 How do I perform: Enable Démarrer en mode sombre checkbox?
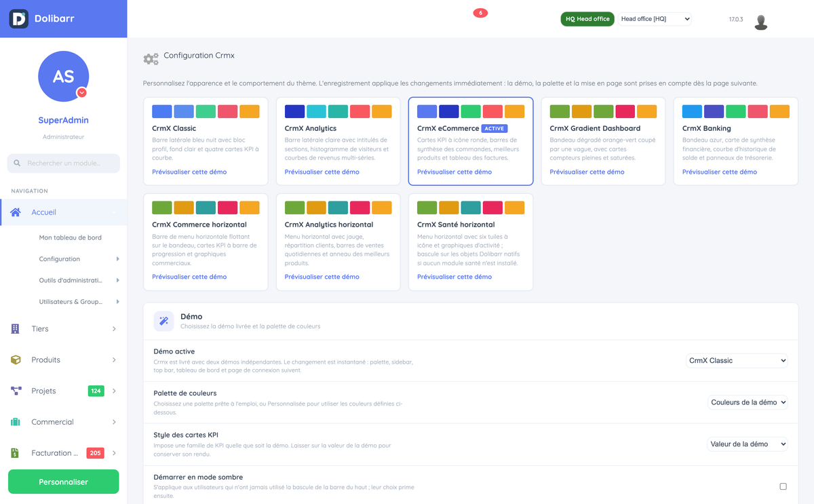[x=783, y=486]
